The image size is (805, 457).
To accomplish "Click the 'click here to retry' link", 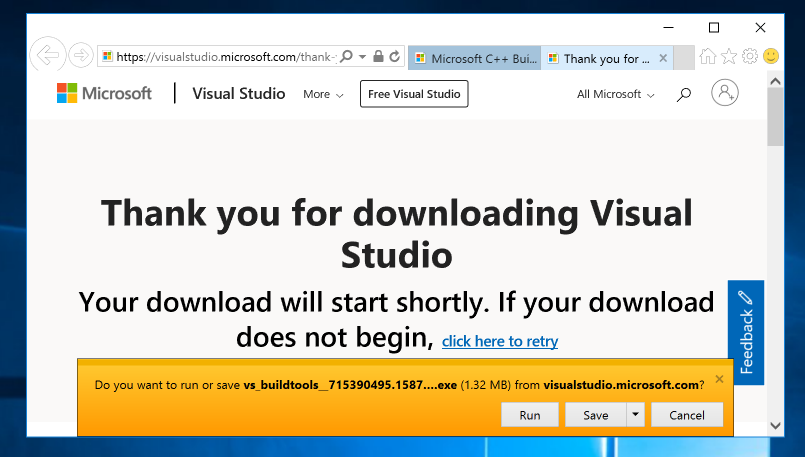I will click(500, 342).
